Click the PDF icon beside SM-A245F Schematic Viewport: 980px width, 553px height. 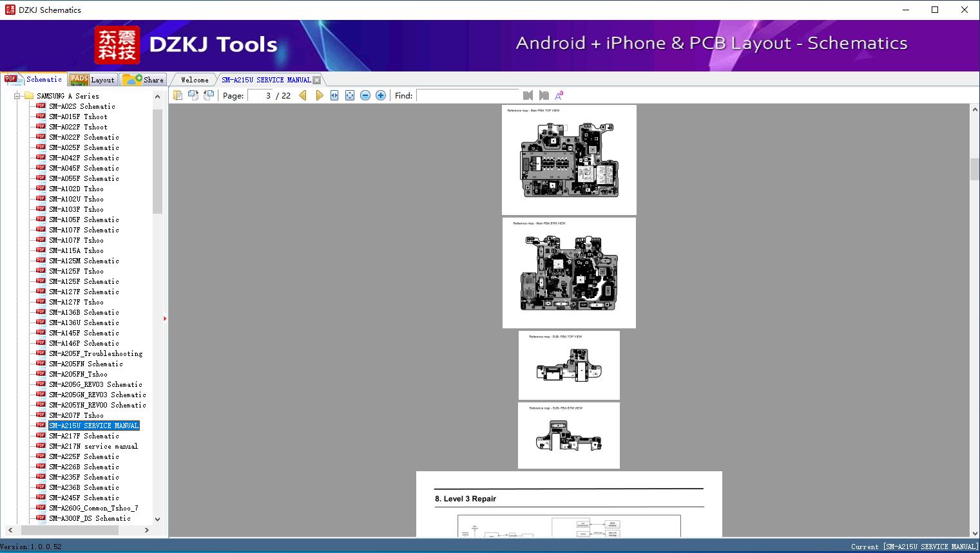click(x=41, y=497)
